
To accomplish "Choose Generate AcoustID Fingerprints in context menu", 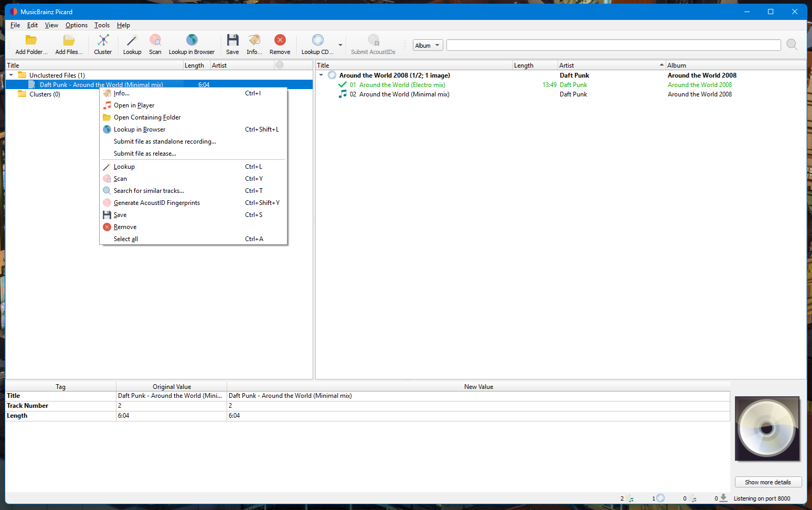I will pos(156,203).
